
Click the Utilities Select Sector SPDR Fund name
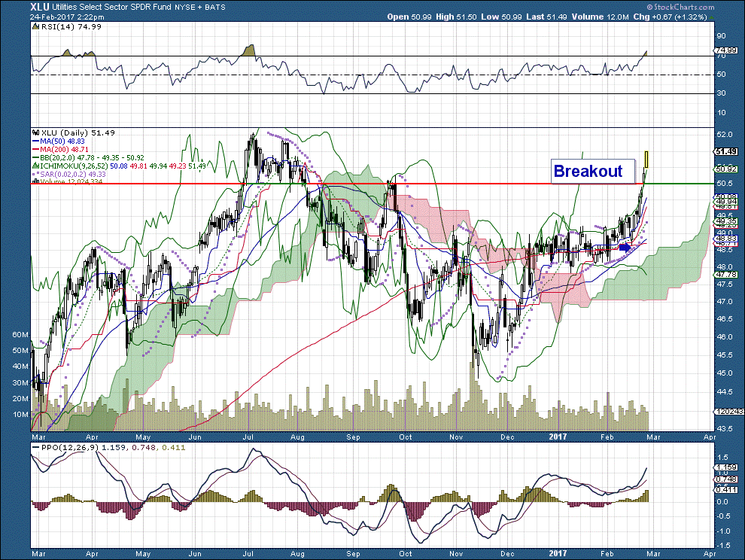pyautogui.click(x=112, y=7)
